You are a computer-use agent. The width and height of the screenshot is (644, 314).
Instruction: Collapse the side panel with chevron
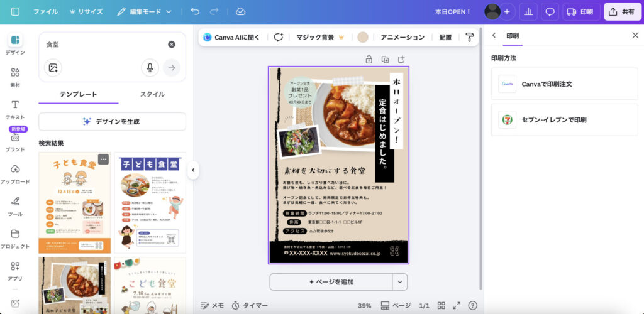coord(193,170)
